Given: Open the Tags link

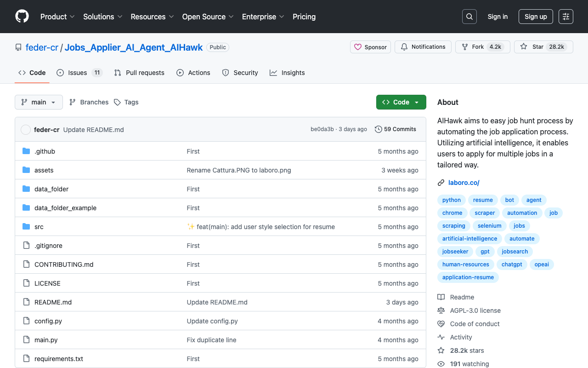Looking at the screenshot, I should [x=126, y=102].
